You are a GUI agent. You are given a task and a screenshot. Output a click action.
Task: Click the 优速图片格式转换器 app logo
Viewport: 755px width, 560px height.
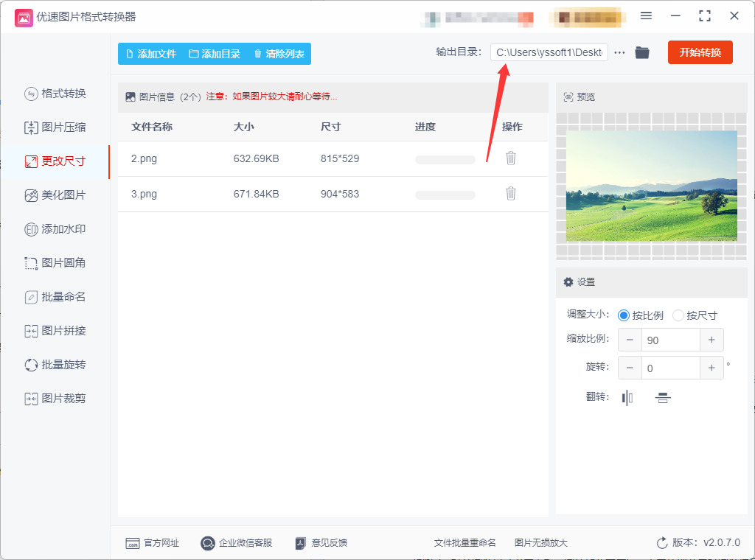pyautogui.click(x=24, y=18)
